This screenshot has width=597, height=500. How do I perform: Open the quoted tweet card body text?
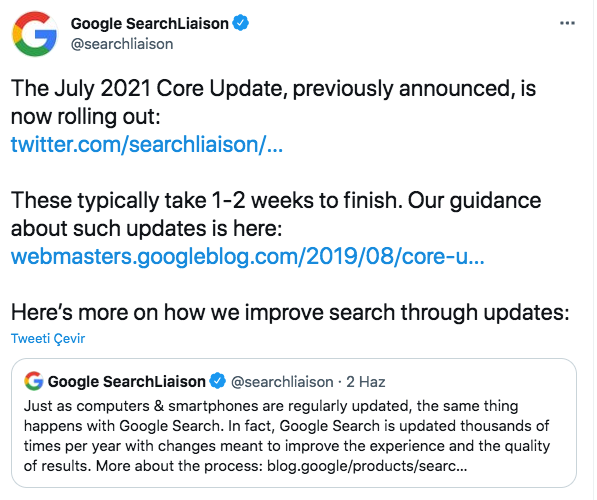(287, 436)
